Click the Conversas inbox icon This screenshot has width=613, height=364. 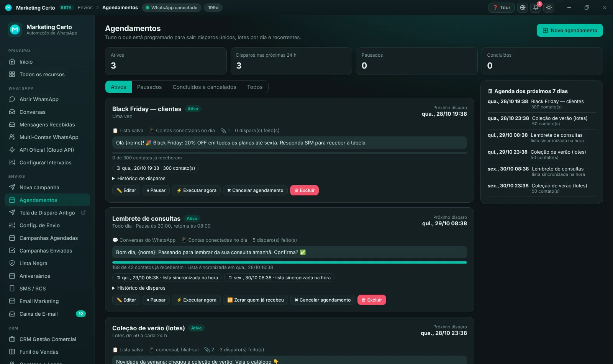click(x=12, y=112)
